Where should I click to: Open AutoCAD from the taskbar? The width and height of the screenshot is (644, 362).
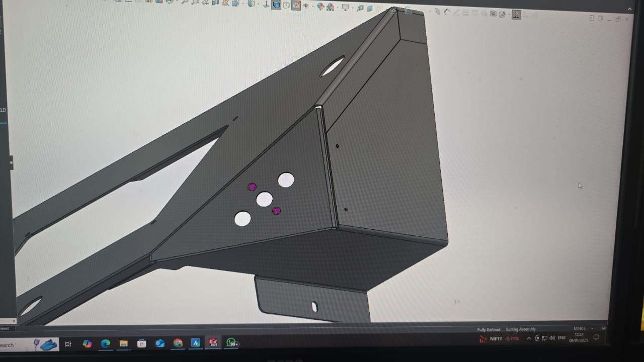pos(196,343)
